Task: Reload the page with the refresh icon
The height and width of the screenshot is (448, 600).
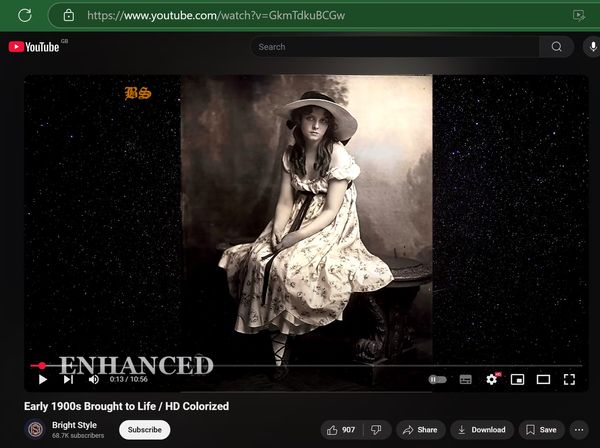Action: (x=25, y=15)
